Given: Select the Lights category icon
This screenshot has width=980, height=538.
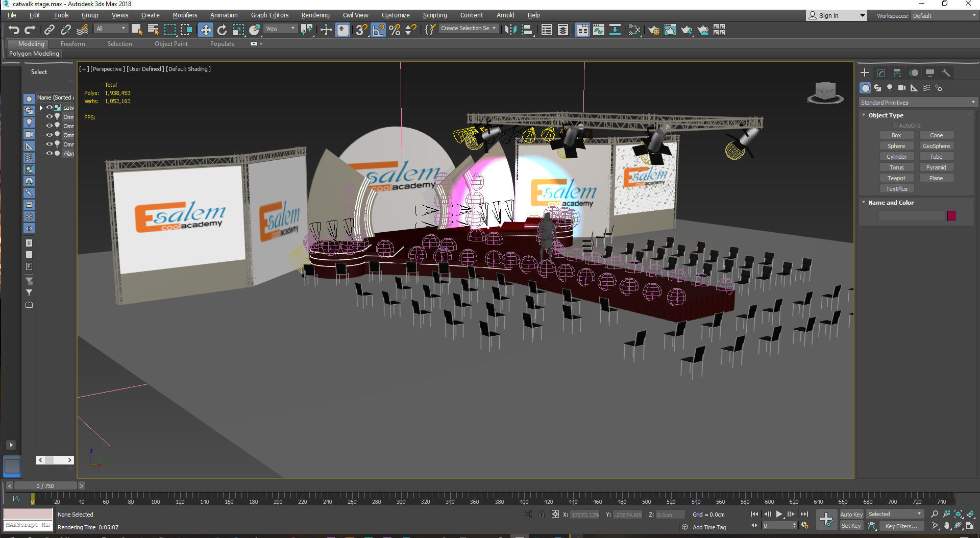Looking at the screenshot, I should [890, 88].
